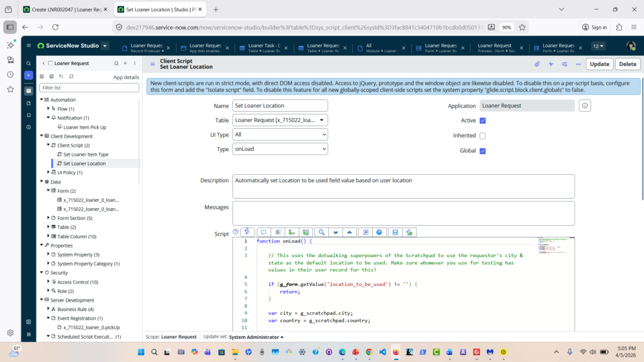Toggle the Global checkbox
Image resolution: width=644 pixels, height=362 pixels.
482,151
